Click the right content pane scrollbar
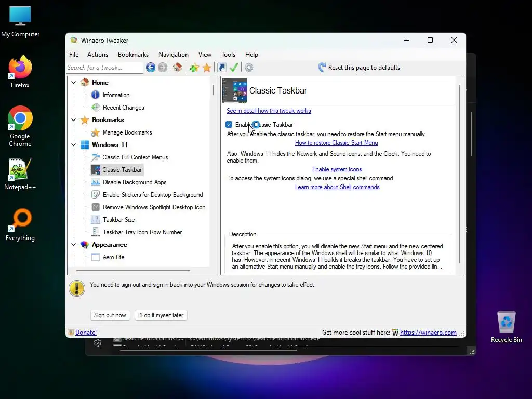The image size is (532, 399). pyautogui.click(x=460, y=174)
